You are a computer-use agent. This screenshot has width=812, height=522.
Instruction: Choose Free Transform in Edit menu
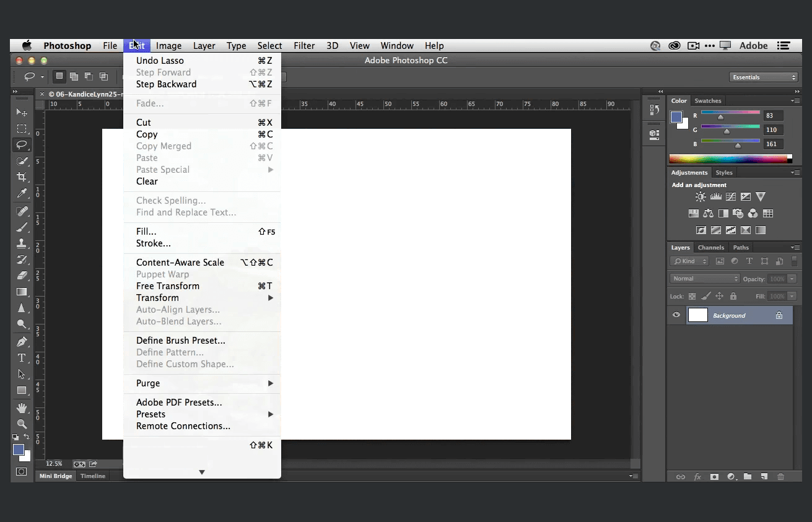coord(202,286)
